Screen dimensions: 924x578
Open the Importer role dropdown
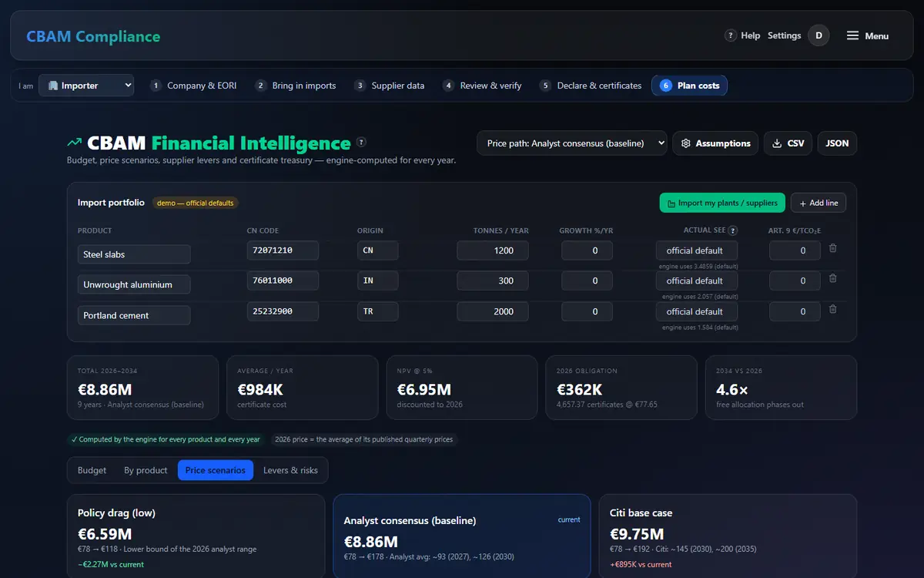click(x=86, y=86)
